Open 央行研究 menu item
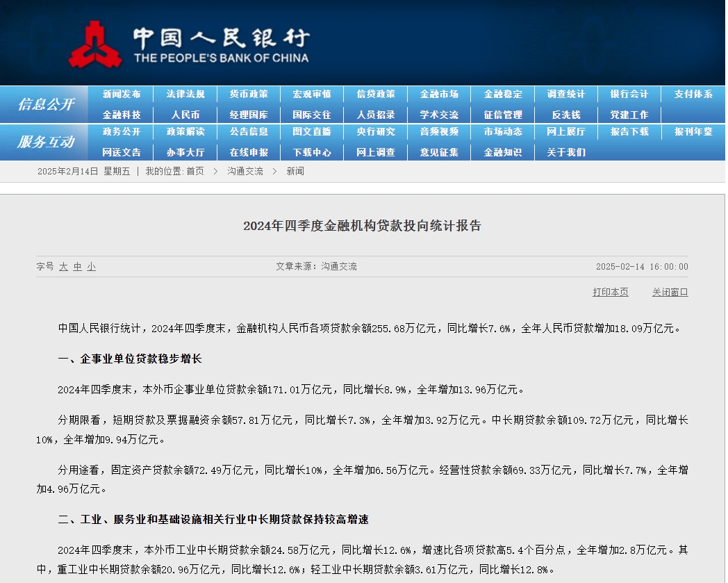 [x=376, y=132]
